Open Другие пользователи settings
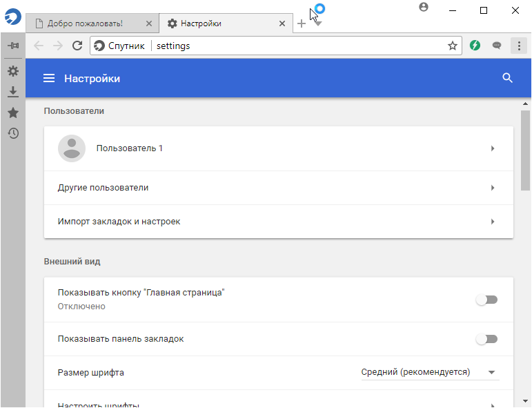The height and width of the screenshot is (408, 532). click(x=279, y=188)
